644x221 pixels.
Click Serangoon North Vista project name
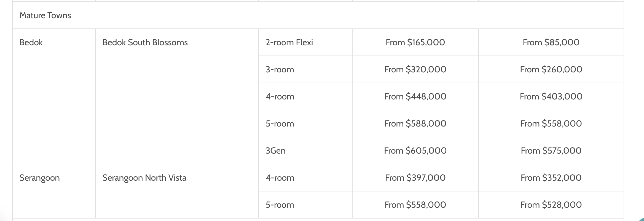pyautogui.click(x=144, y=178)
